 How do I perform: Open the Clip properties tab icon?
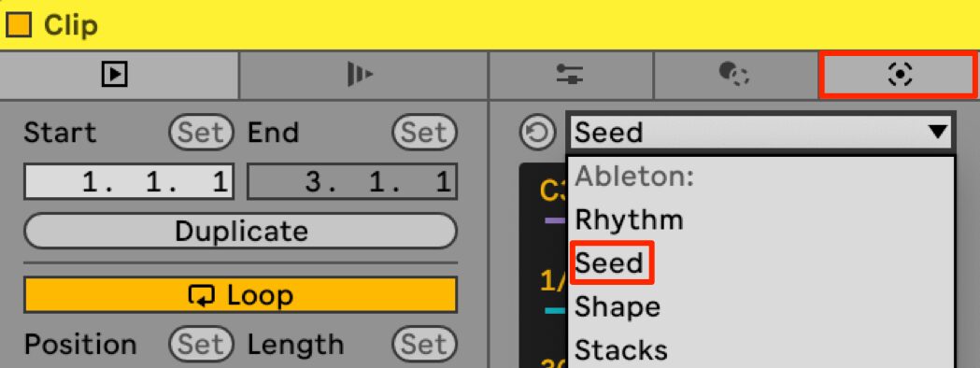pos(114,75)
